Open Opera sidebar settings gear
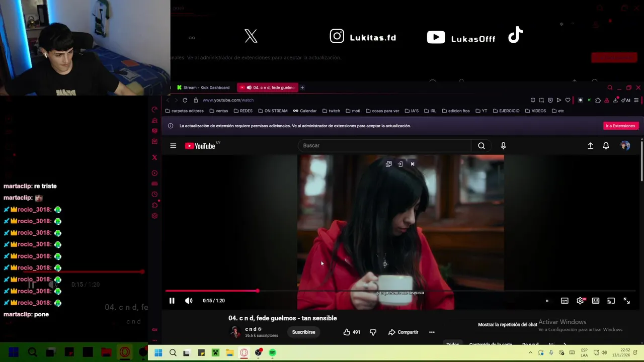 [x=154, y=216]
